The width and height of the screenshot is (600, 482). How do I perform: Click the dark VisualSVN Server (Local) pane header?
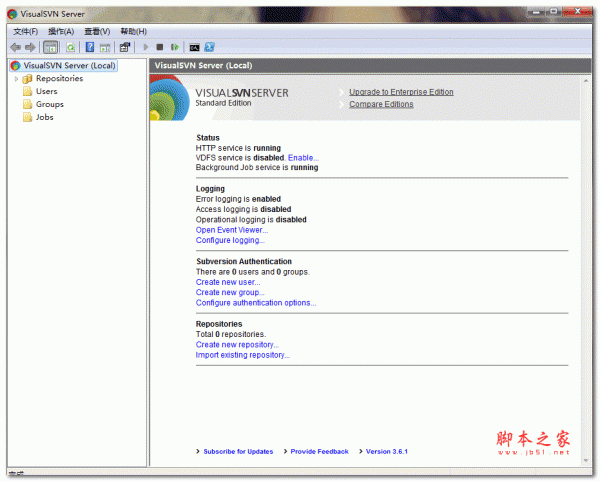pos(370,66)
